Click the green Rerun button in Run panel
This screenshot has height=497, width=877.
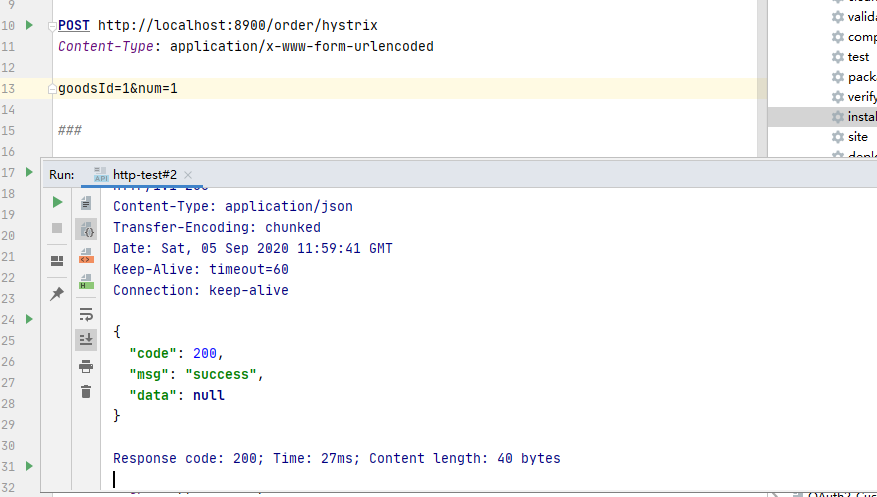point(57,202)
